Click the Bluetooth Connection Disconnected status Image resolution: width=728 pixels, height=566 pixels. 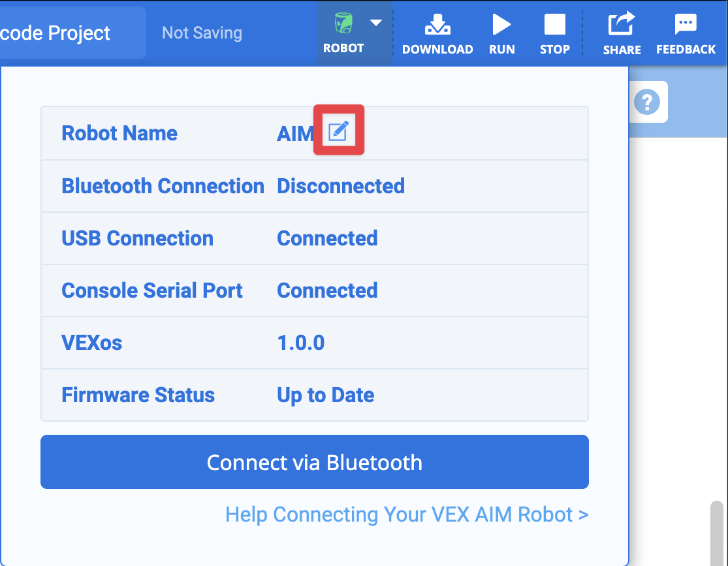tap(341, 186)
